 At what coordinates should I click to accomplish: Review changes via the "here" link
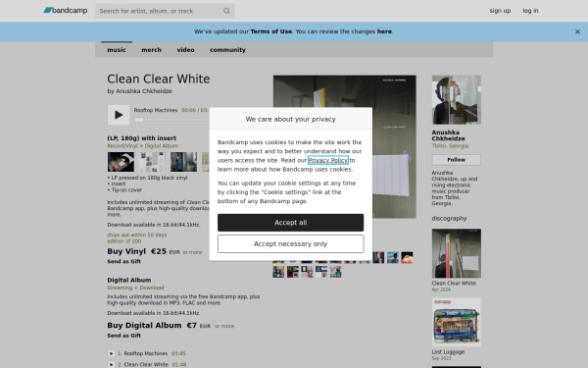[384, 31]
